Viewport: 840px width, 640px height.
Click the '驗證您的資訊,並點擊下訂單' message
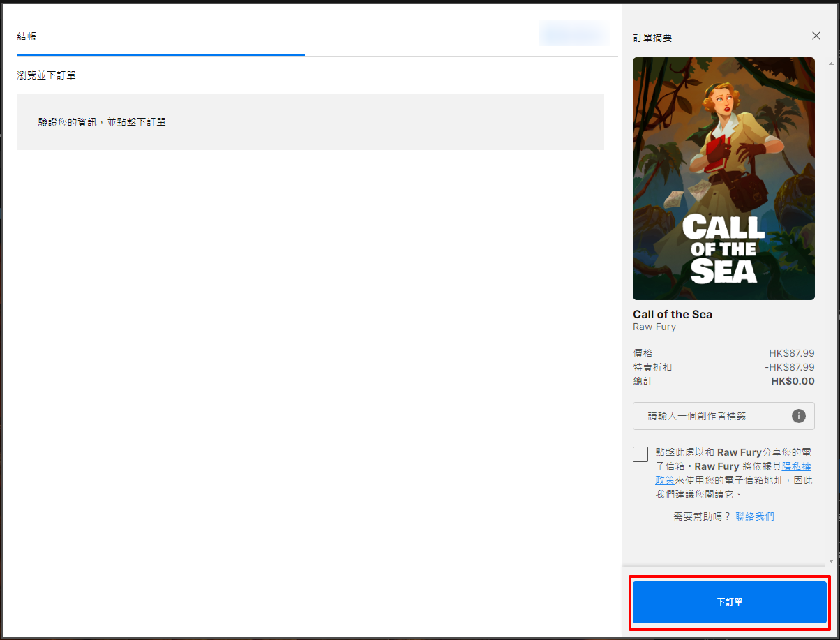102,122
